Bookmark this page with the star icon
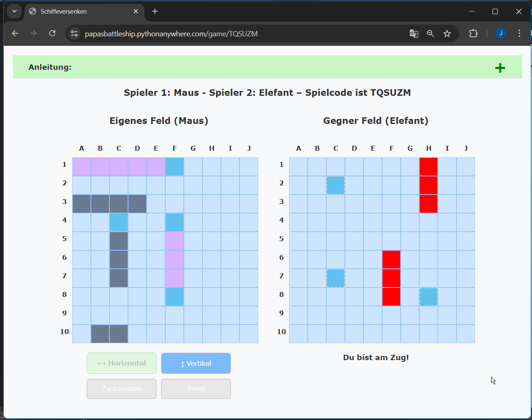 (x=447, y=33)
